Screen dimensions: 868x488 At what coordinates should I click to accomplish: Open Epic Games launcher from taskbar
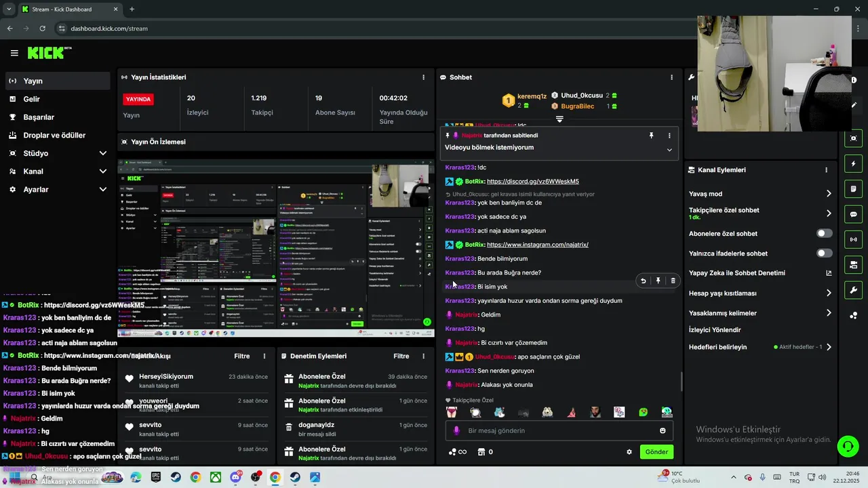coord(156,477)
